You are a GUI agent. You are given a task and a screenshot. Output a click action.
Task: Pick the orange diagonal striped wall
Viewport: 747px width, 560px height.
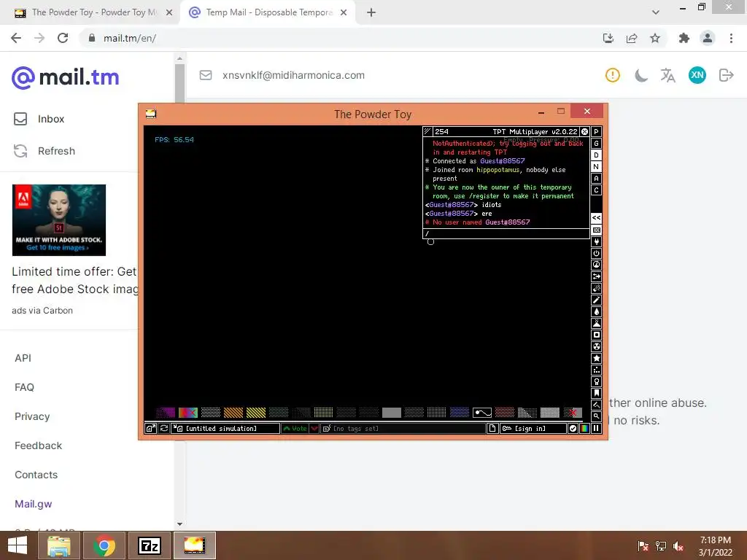[x=233, y=413]
